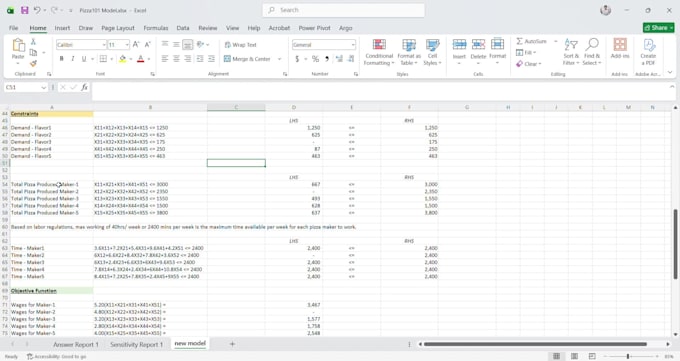Select column C header
680x361 pixels.
(x=236, y=107)
